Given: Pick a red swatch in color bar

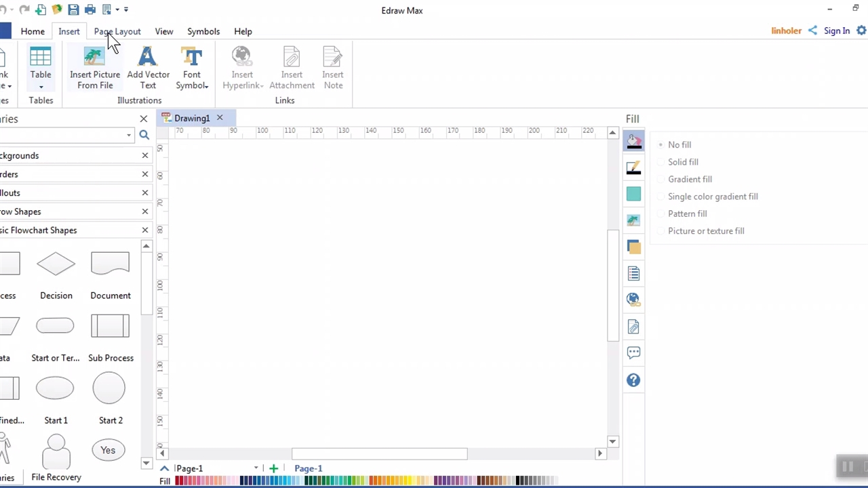Looking at the screenshot, I should (x=178, y=481).
